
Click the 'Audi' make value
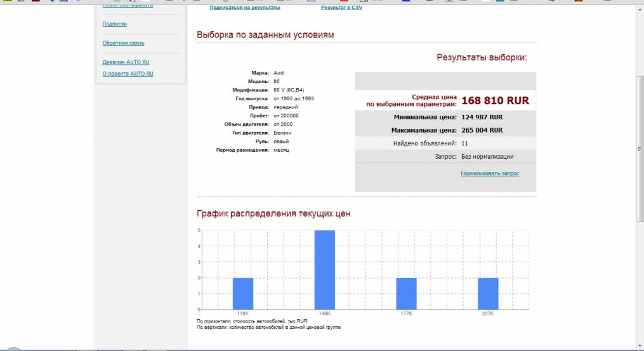279,73
